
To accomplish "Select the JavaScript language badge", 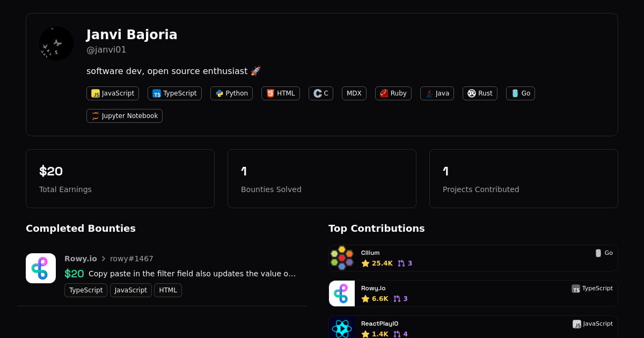I will coord(113,93).
